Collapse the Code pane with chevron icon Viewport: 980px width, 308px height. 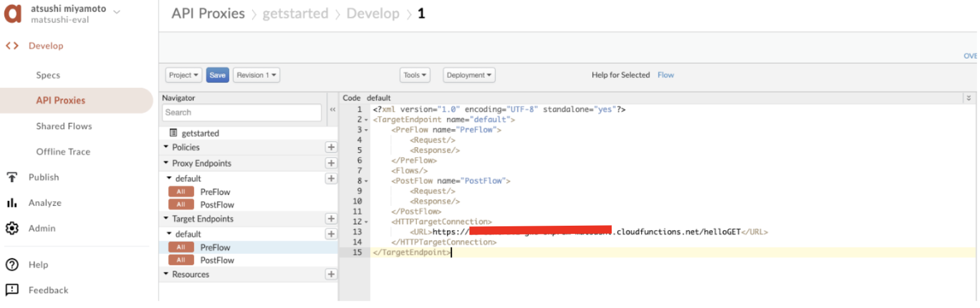[969, 98]
